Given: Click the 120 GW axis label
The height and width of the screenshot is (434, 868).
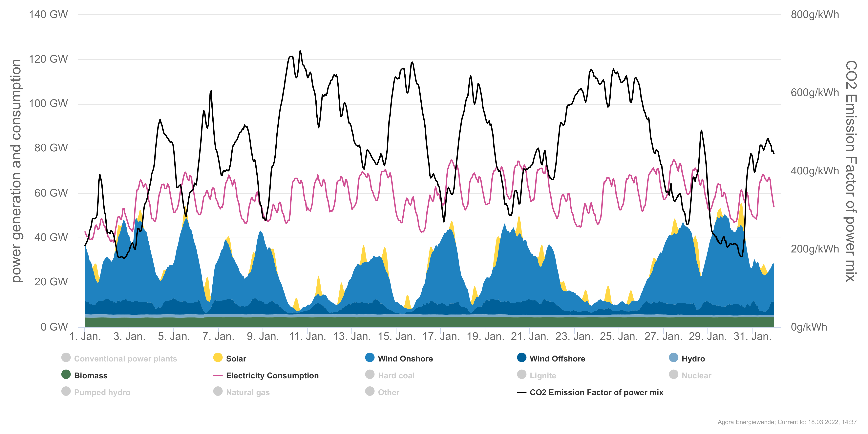Looking at the screenshot, I should pos(48,59).
